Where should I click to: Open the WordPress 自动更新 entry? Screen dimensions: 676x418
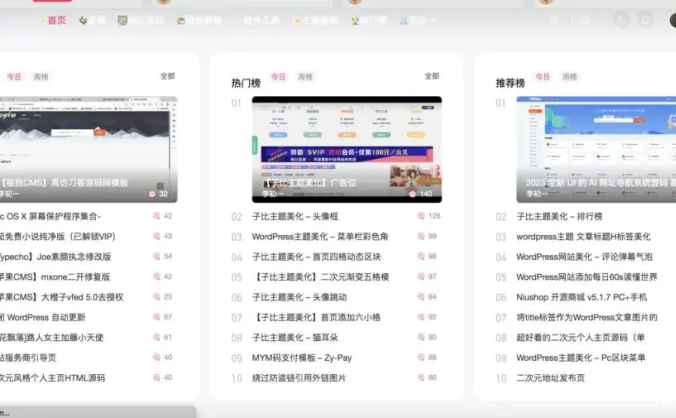point(43,318)
